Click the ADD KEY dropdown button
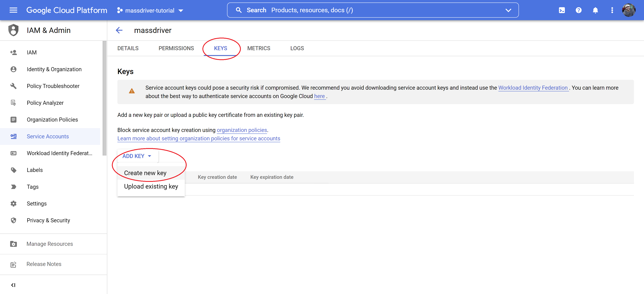The image size is (644, 294). tap(138, 156)
